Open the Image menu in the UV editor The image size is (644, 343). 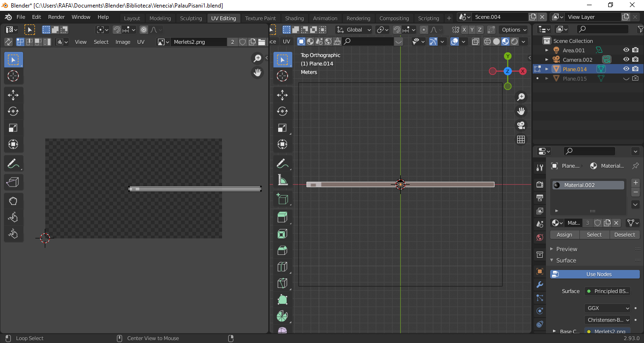tap(123, 42)
